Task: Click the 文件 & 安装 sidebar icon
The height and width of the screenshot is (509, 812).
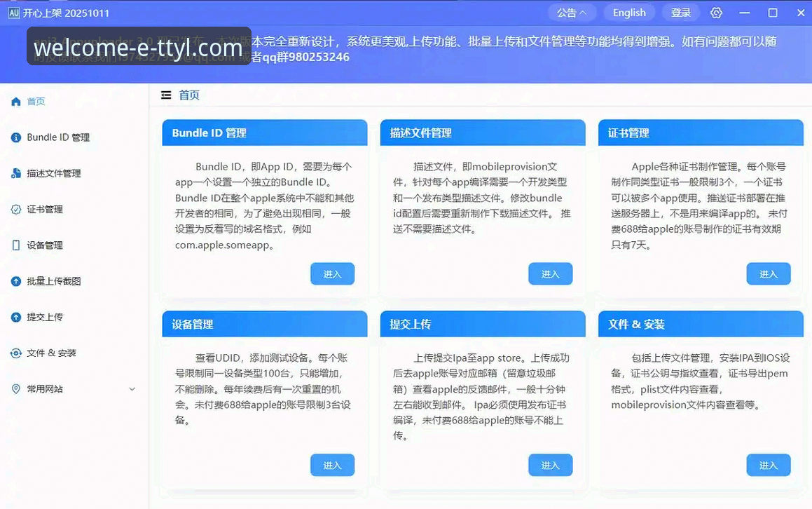Action: 15,353
